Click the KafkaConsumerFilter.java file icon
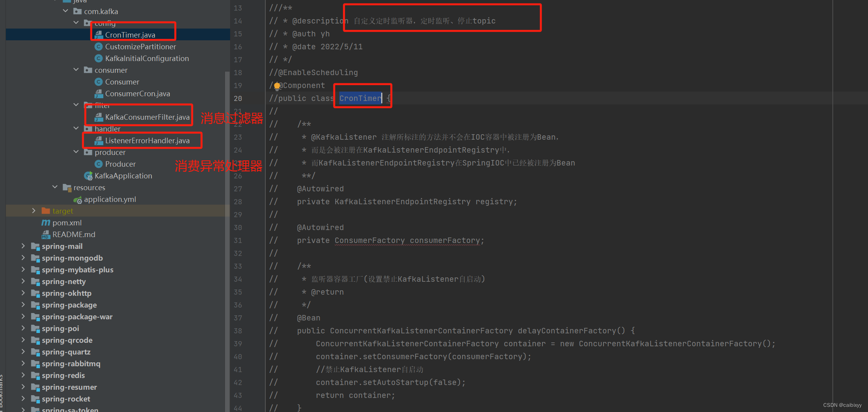Screen dimensions: 868x412 pyautogui.click(x=99, y=117)
